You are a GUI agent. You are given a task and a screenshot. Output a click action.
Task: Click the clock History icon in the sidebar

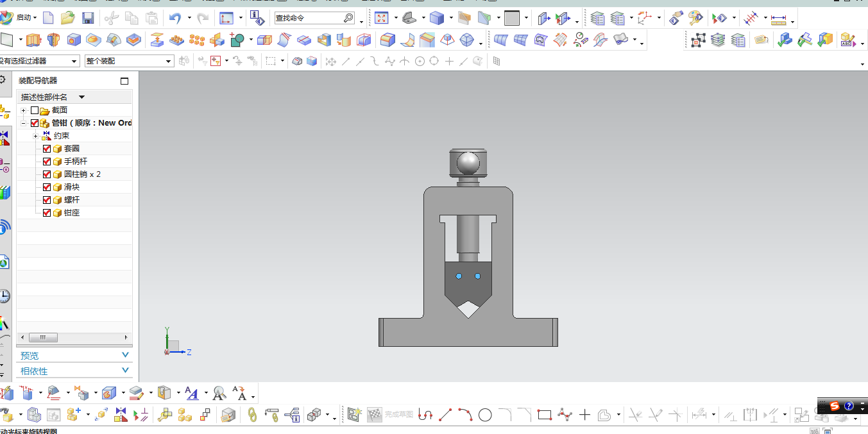pos(4,296)
